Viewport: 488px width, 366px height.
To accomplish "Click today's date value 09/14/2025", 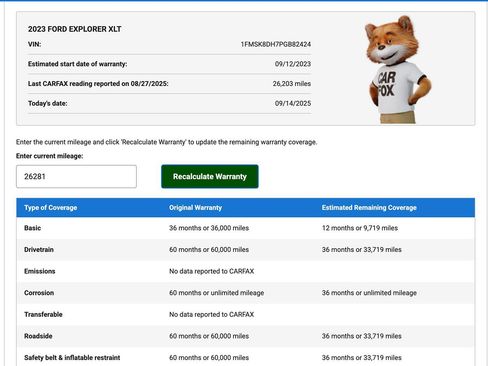I will pos(293,103).
